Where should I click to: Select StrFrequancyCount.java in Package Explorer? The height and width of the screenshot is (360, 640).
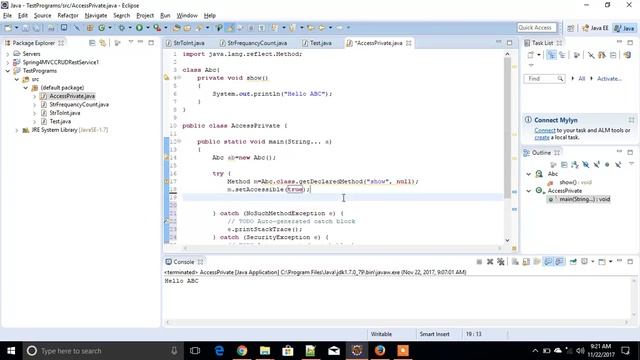tap(79, 104)
